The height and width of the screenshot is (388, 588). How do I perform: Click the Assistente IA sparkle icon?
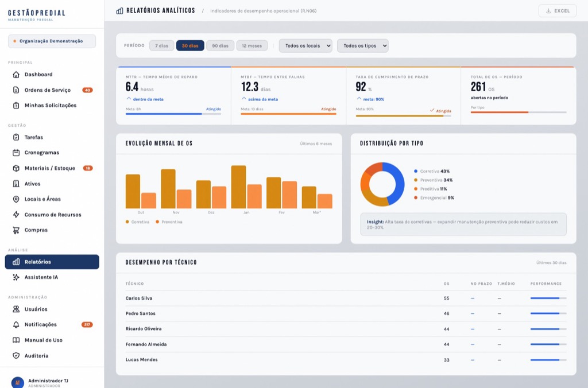click(16, 277)
